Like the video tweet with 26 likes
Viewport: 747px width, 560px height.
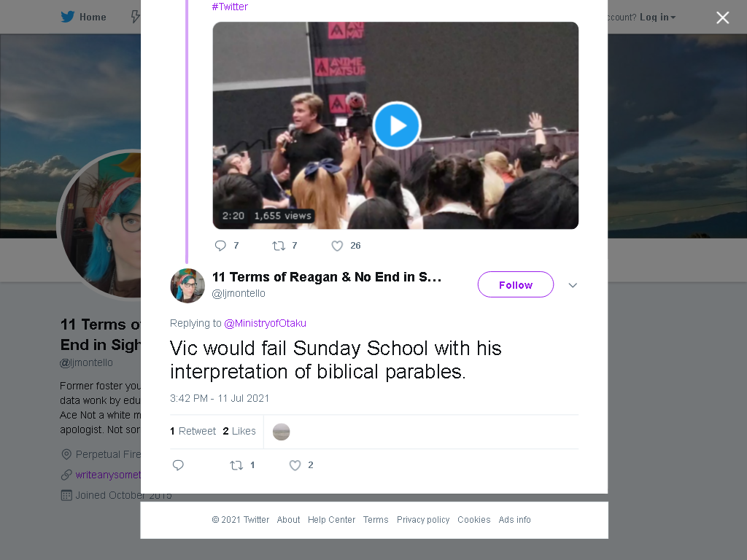(x=337, y=246)
